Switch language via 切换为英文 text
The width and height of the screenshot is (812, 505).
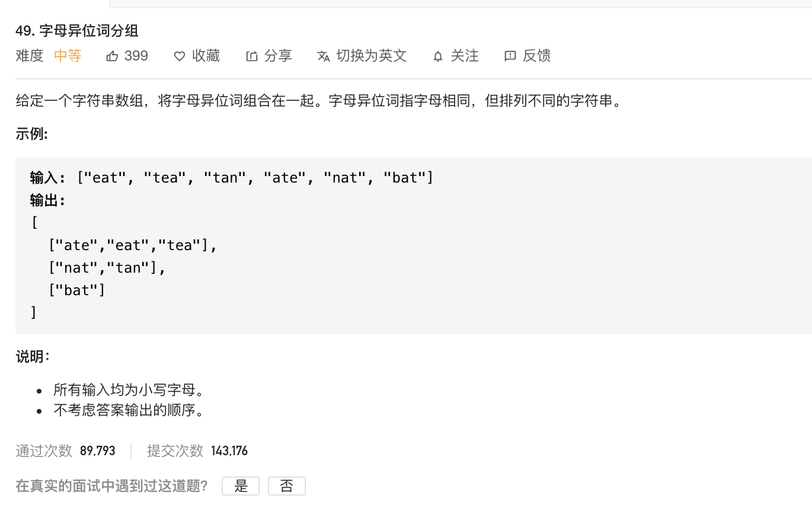click(x=371, y=56)
